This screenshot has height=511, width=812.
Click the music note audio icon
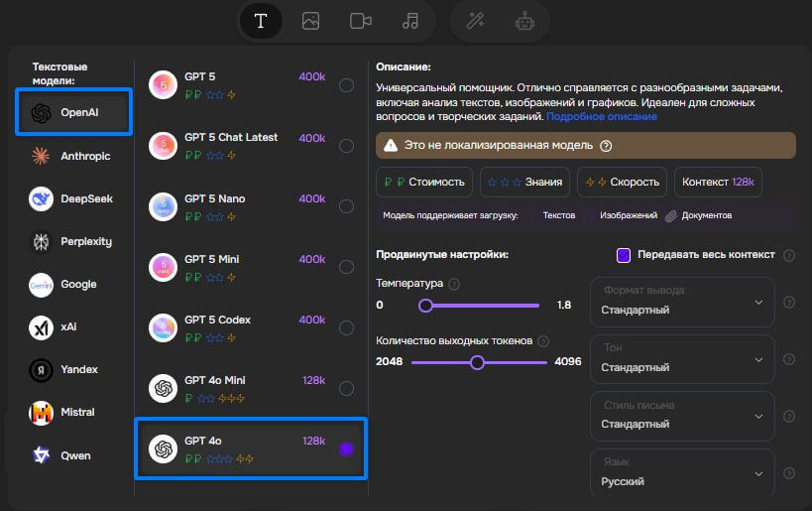point(409,21)
